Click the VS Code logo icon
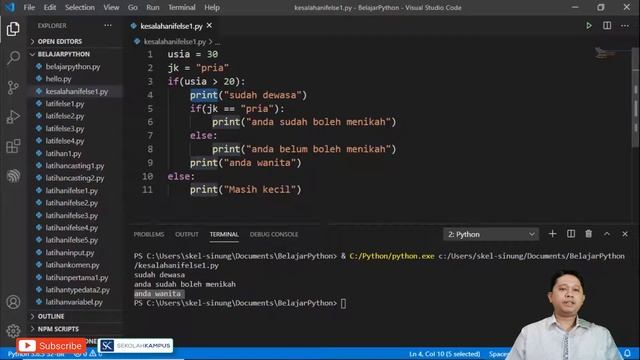This screenshot has height=360, width=640. click(9, 7)
